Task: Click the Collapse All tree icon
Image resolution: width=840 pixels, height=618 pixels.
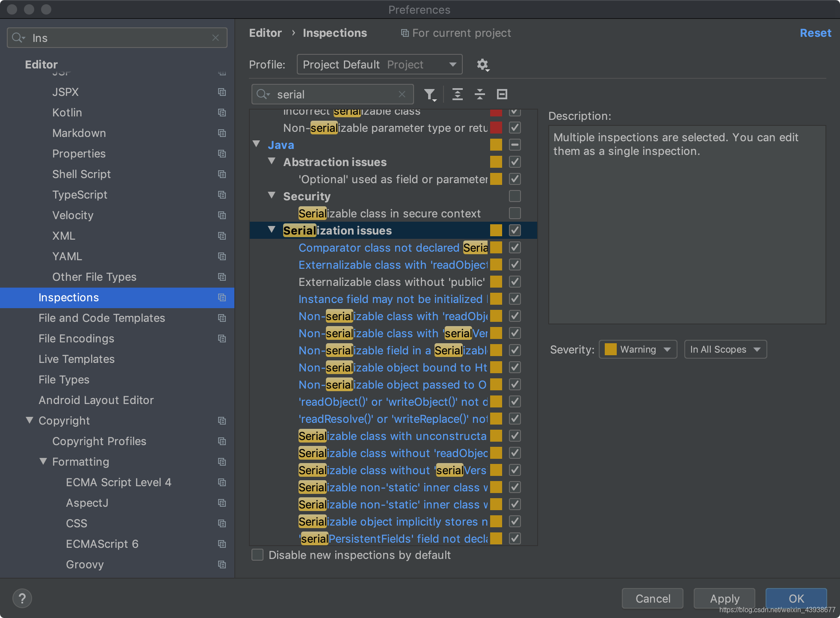Action: point(479,94)
